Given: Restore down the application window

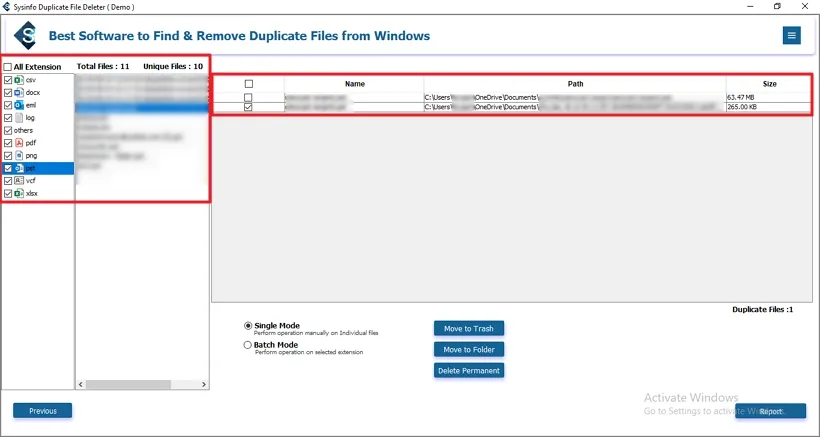Looking at the screenshot, I should [x=777, y=6].
